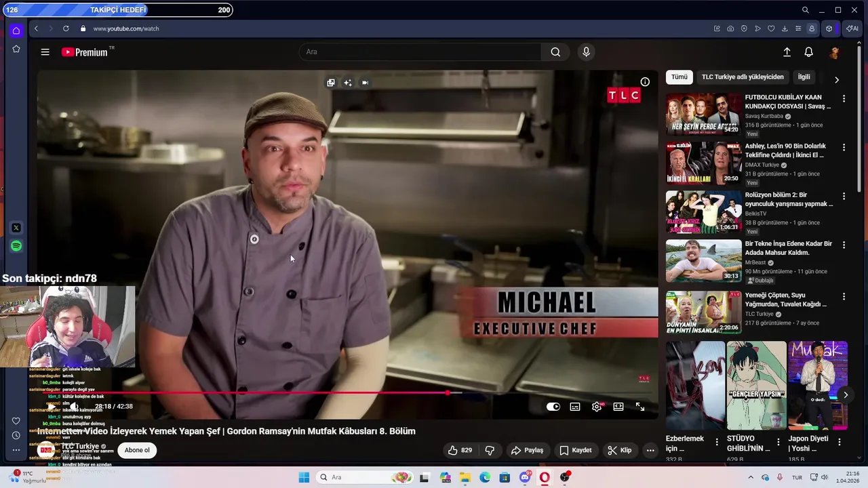Select the Tümü filter chip

click(x=679, y=77)
